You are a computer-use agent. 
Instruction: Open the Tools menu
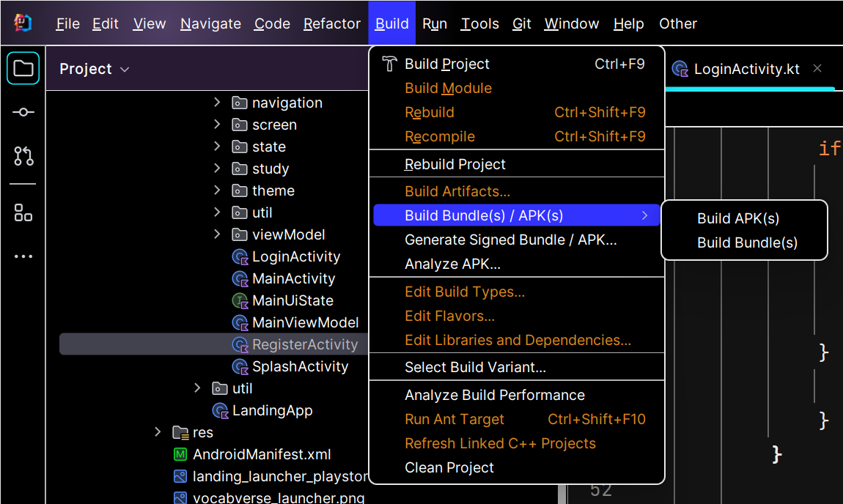tap(480, 23)
